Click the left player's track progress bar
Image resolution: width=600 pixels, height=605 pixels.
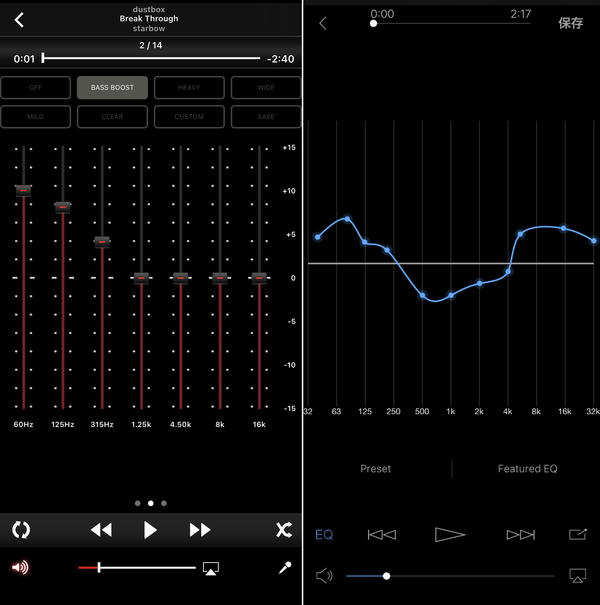pos(151,58)
